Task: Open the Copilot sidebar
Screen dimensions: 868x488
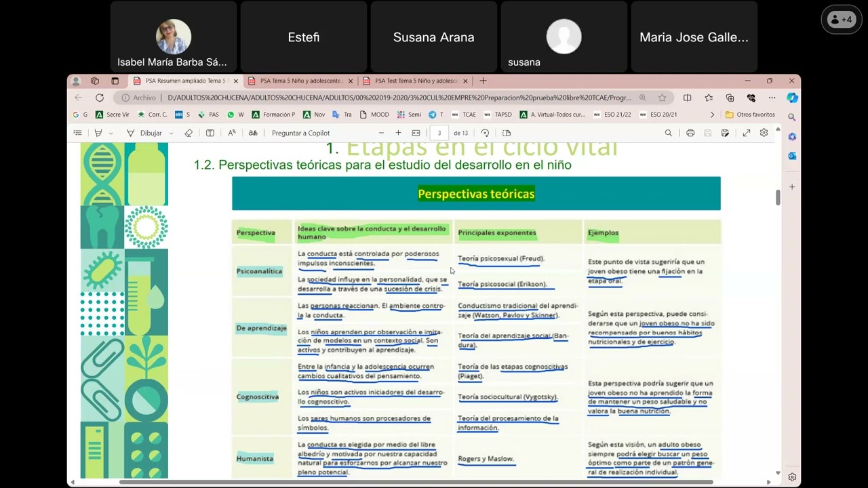Action: click(x=792, y=98)
